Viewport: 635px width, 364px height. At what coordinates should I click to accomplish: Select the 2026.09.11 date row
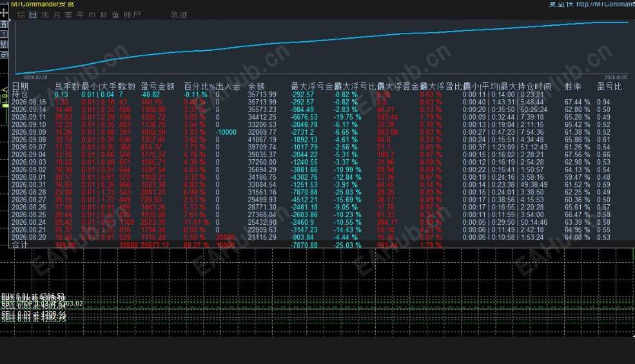(x=29, y=117)
